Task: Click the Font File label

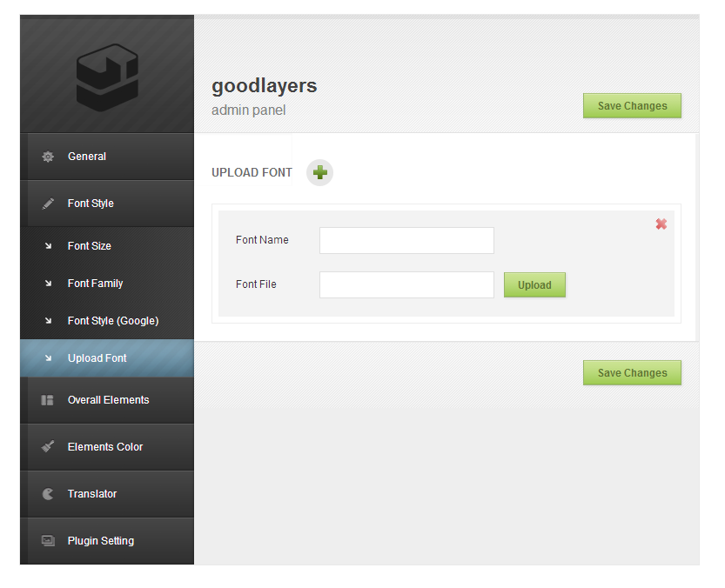Action: (x=256, y=284)
